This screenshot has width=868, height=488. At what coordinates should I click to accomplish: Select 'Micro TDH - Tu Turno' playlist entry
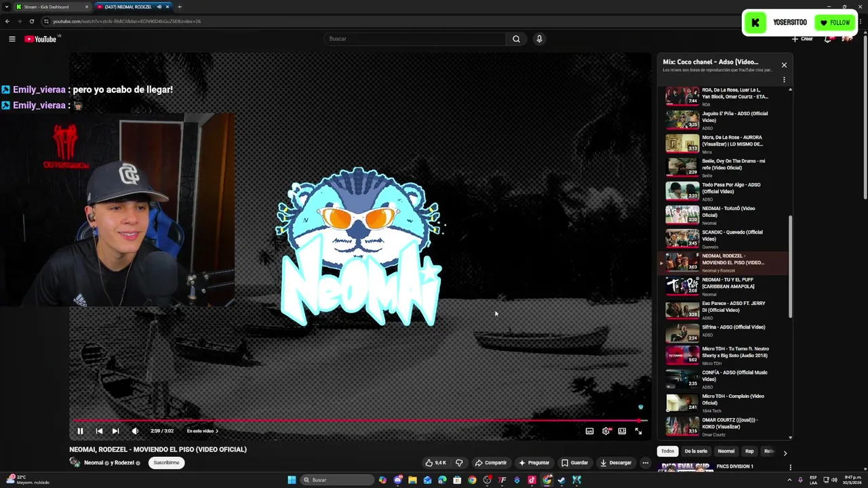point(723,355)
